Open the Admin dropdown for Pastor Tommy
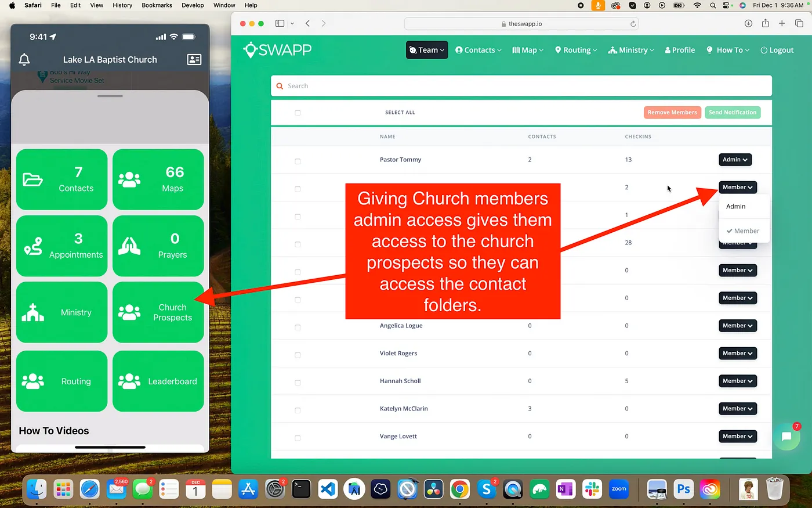 click(x=735, y=159)
